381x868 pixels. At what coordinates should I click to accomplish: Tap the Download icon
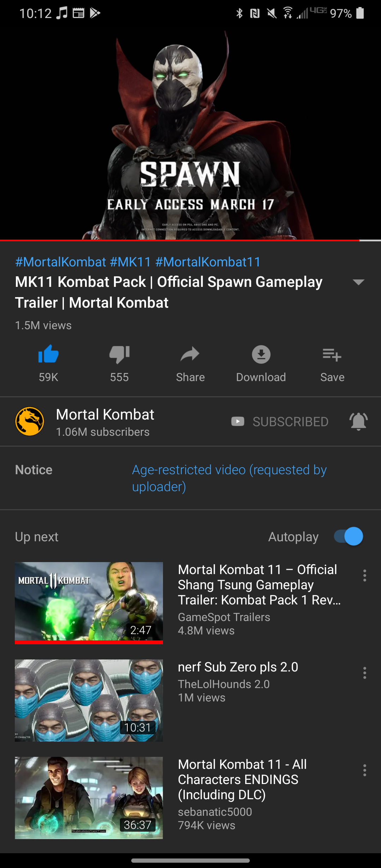[261, 354]
